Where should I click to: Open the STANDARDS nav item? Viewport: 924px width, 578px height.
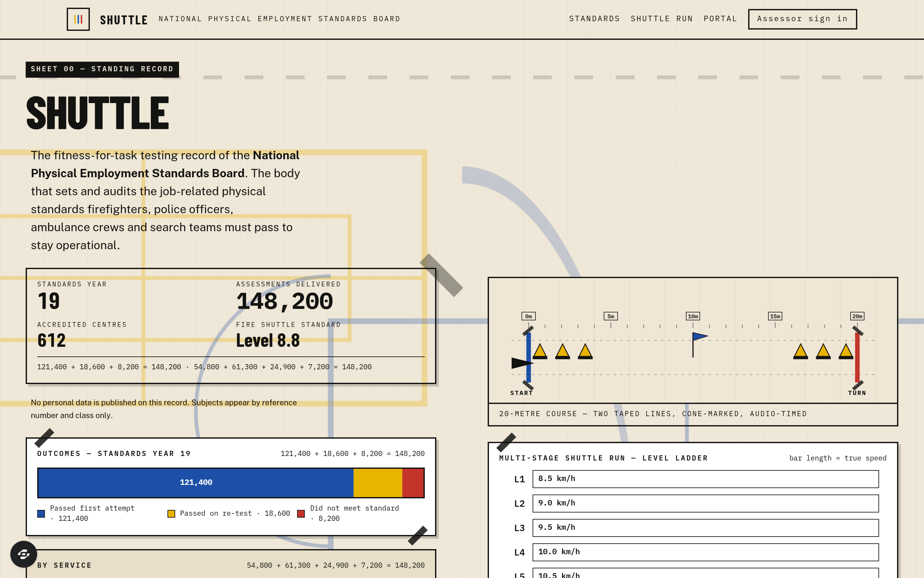(x=594, y=19)
